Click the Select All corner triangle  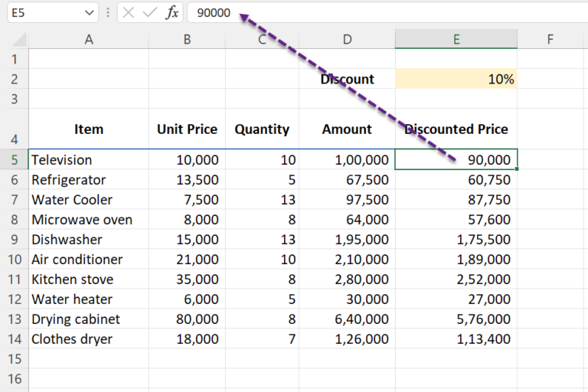click(18, 39)
